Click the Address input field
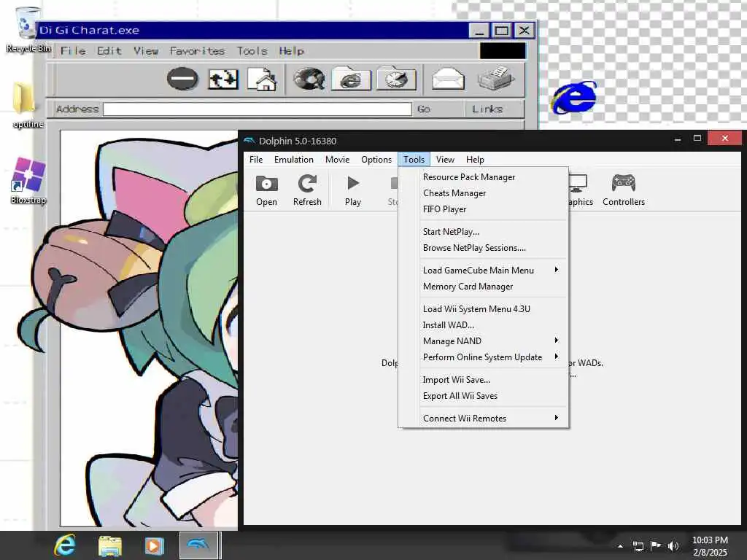The image size is (747, 560). coord(258,109)
